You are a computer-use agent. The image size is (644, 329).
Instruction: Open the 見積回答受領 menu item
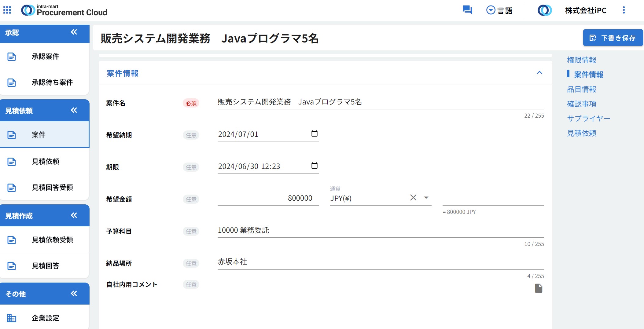tap(45, 188)
